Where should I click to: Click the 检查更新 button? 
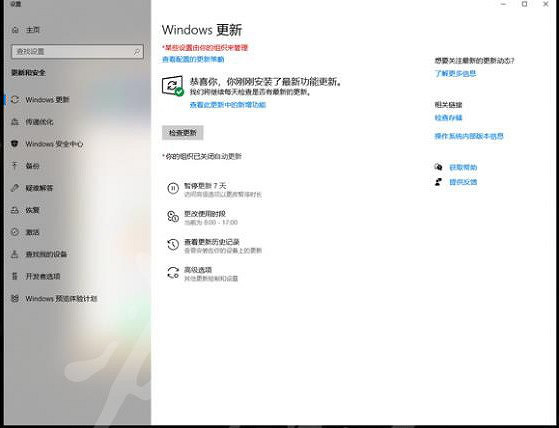tap(183, 133)
